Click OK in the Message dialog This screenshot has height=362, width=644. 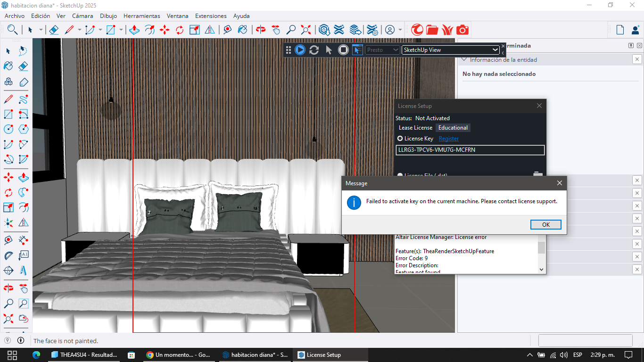click(545, 224)
